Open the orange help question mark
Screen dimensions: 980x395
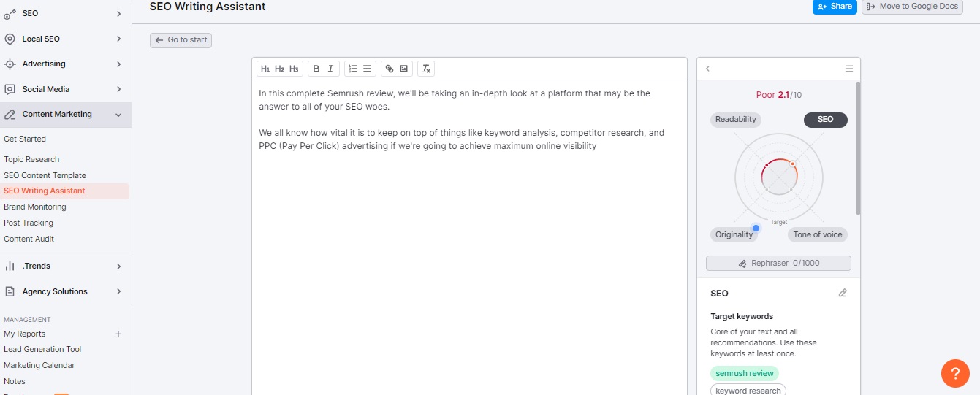pyautogui.click(x=955, y=373)
